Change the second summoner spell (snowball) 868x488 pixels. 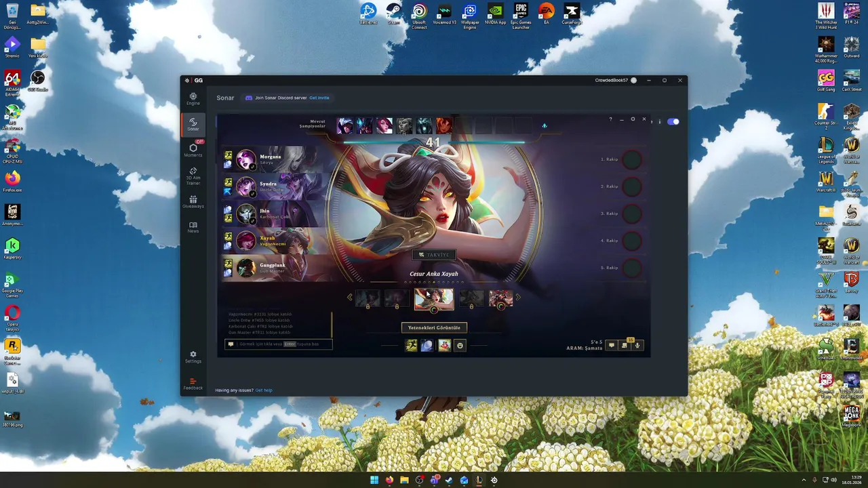tap(427, 346)
